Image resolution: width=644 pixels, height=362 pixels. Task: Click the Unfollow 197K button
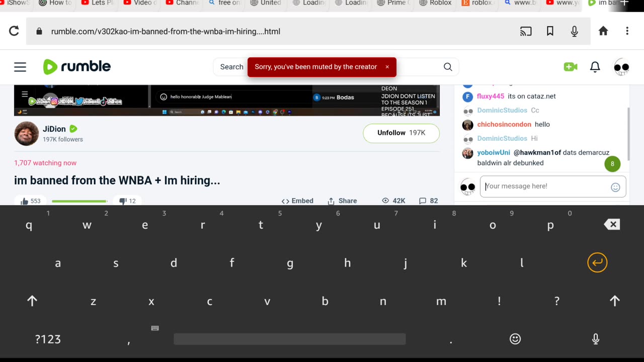(x=401, y=133)
